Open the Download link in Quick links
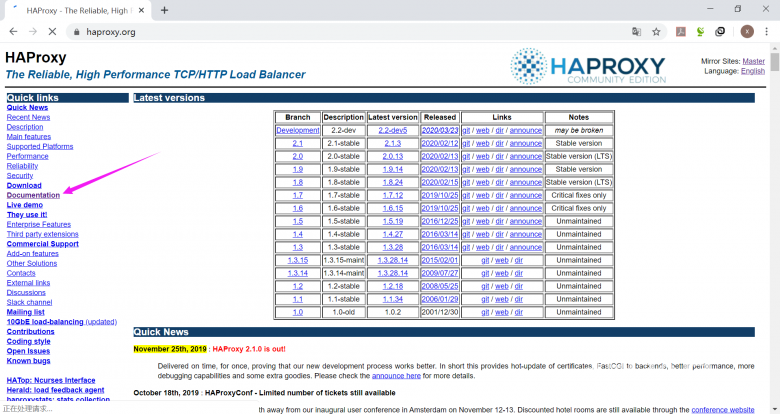Viewport: 780px width, 414px height. pyautogui.click(x=24, y=185)
